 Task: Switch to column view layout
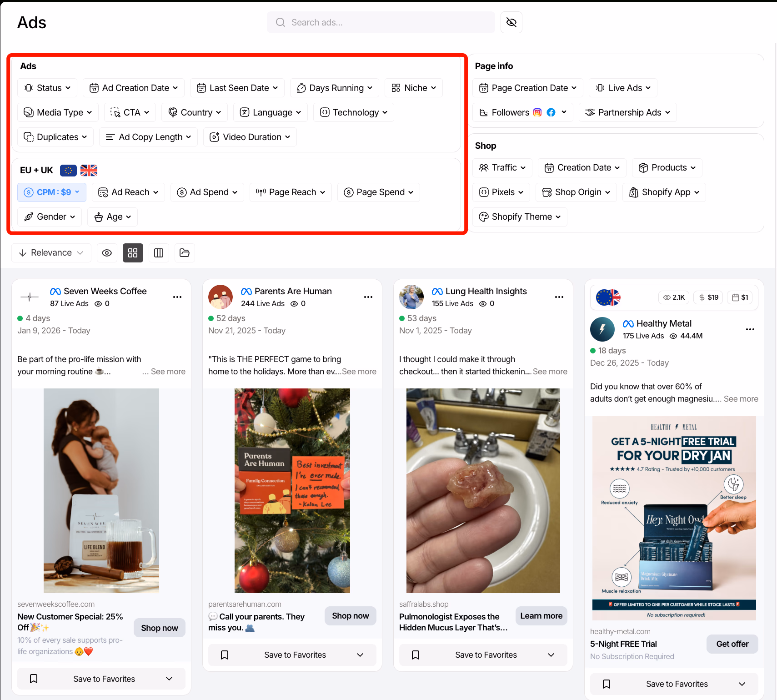coord(159,253)
